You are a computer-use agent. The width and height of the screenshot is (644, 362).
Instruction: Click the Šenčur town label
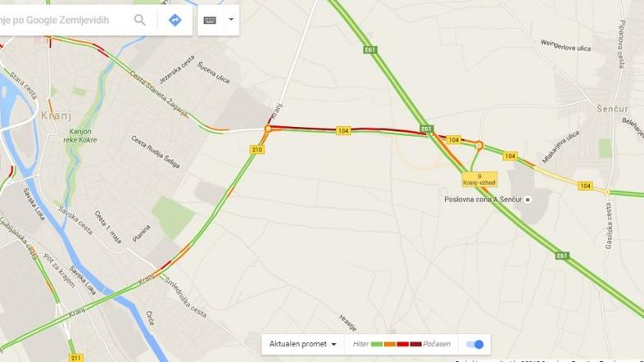click(x=612, y=109)
